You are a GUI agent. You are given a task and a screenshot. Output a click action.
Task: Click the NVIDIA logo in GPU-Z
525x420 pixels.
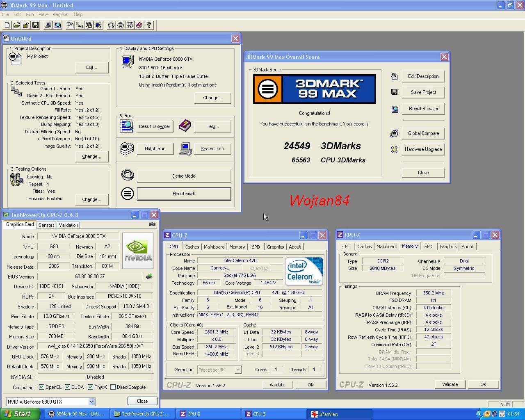[x=138, y=251]
